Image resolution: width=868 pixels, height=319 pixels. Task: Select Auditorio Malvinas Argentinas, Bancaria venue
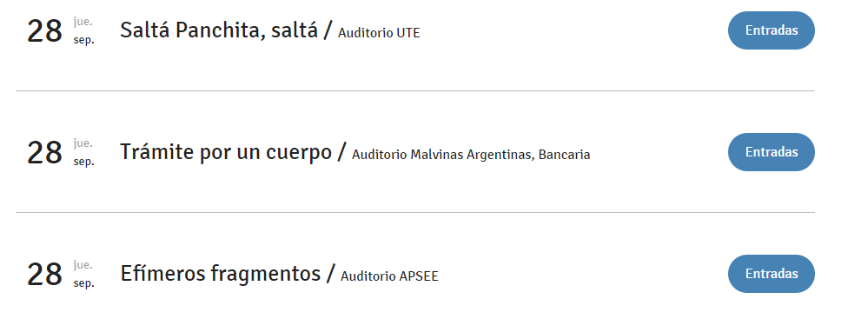tap(471, 155)
